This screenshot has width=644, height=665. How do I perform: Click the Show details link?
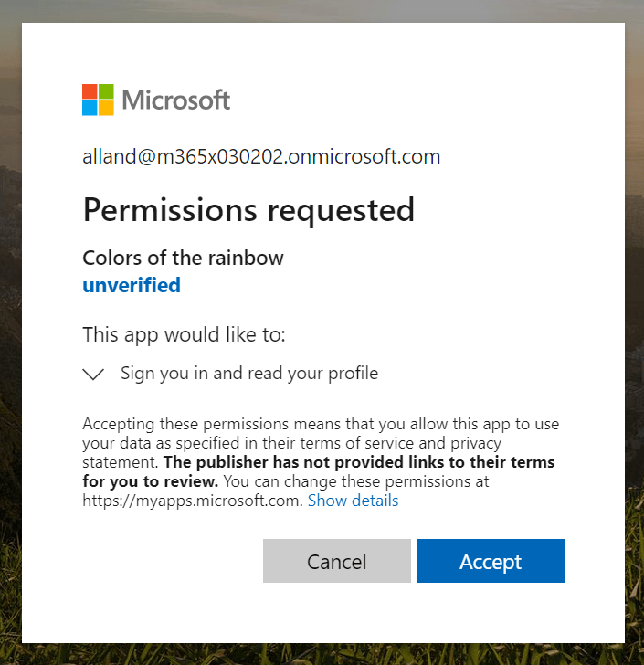pos(353,501)
